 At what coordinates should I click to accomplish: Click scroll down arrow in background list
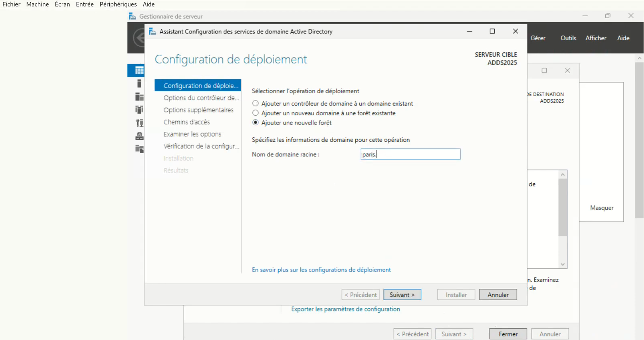[563, 264]
